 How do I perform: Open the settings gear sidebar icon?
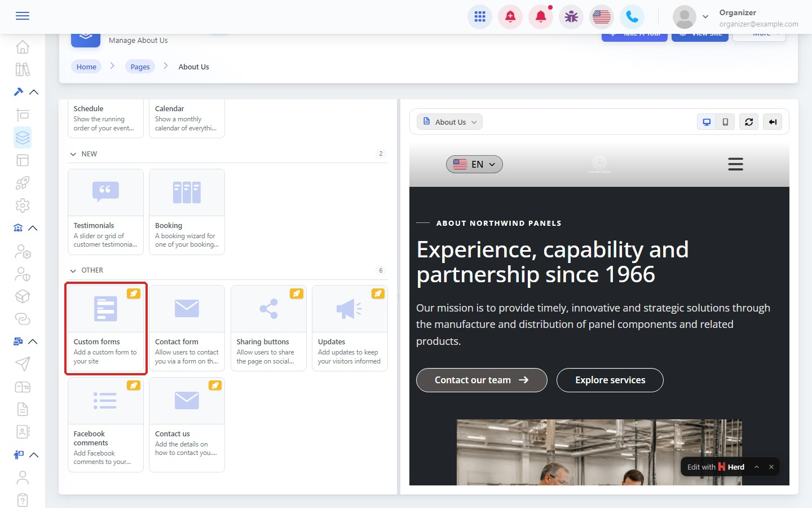pyautogui.click(x=23, y=205)
